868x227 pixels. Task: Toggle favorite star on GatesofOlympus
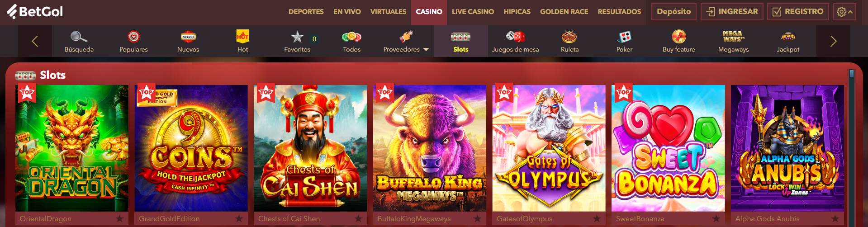[597, 219]
